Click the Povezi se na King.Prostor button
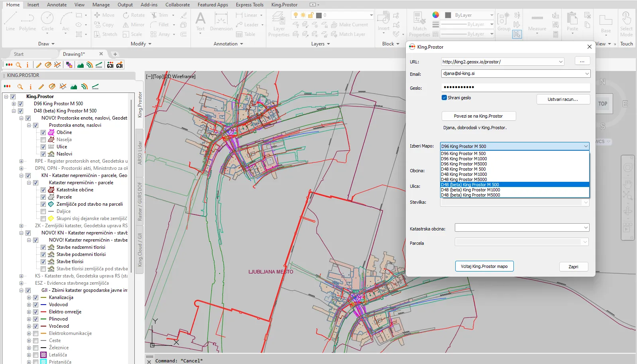Screen dimensions: 637x364 click(478, 116)
